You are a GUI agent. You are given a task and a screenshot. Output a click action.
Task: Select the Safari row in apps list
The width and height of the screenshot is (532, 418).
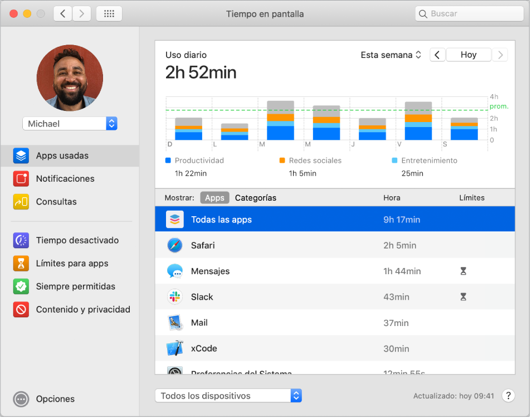tap(334, 245)
